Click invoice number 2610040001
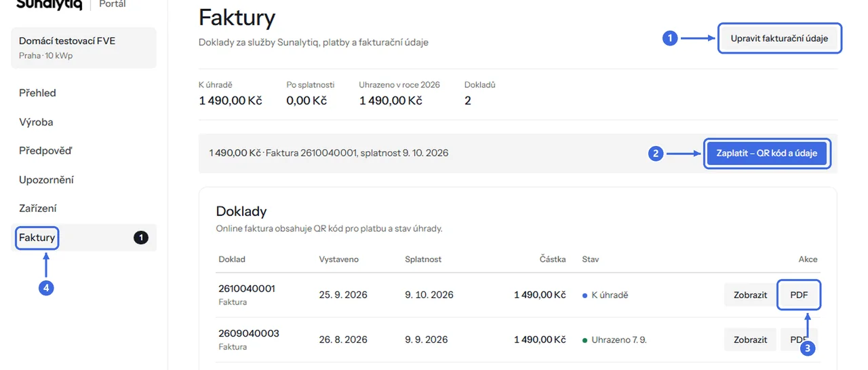Image resolution: width=868 pixels, height=370 pixels. click(x=247, y=289)
